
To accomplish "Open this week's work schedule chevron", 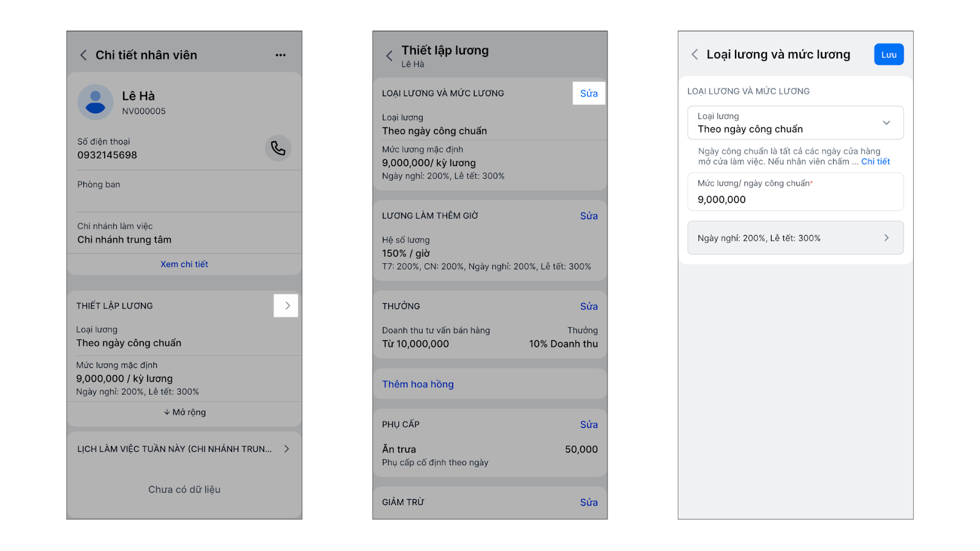I will point(286,449).
